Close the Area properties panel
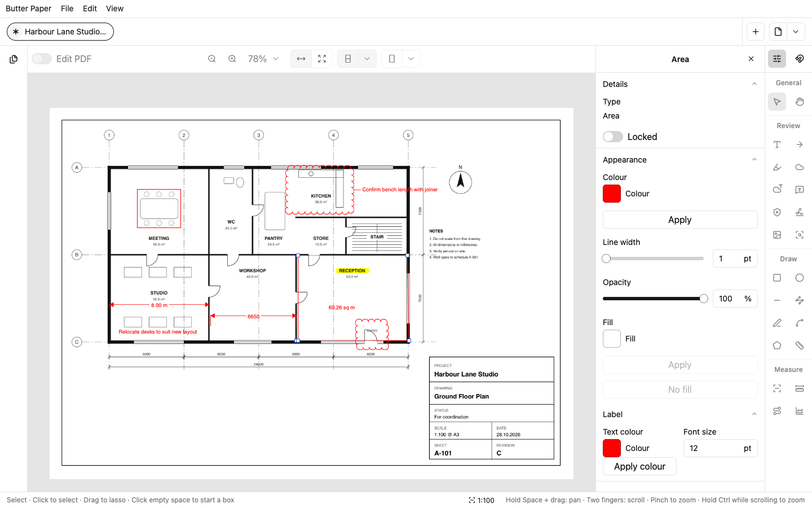The height and width of the screenshot is (508, 812). [751, 59]
